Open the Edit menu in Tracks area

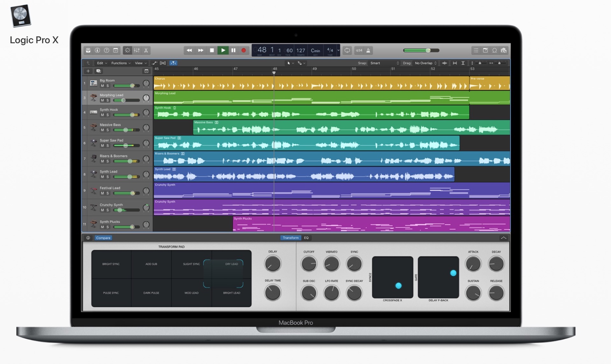102,63
